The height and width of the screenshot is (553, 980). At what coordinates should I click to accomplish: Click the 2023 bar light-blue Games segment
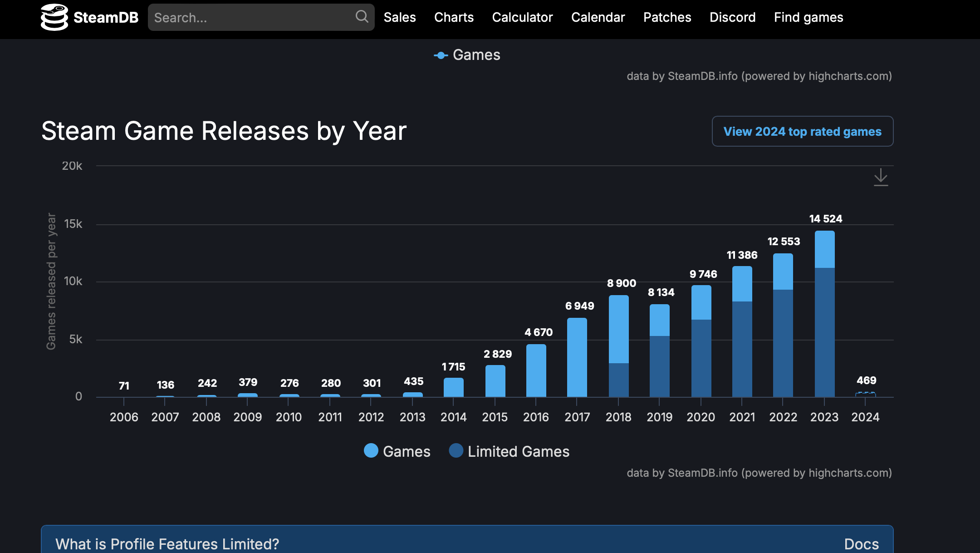(x=824, y=249)
